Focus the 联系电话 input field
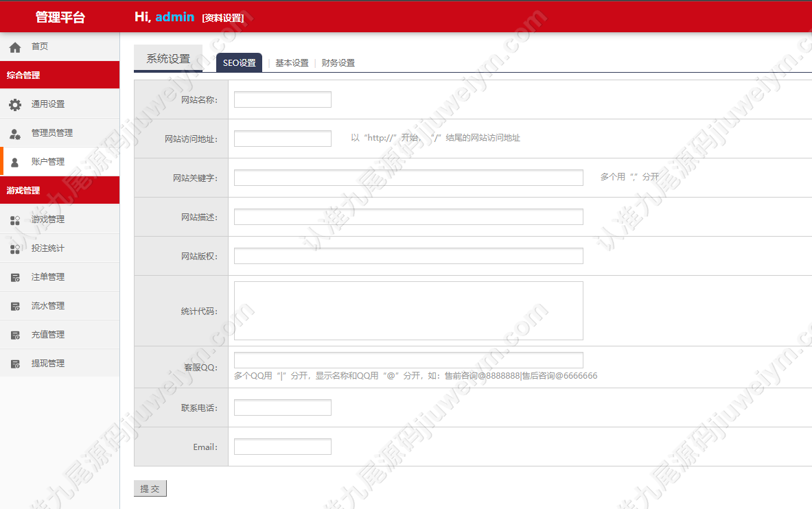812x509 pixels. click(x=283, y=407)
